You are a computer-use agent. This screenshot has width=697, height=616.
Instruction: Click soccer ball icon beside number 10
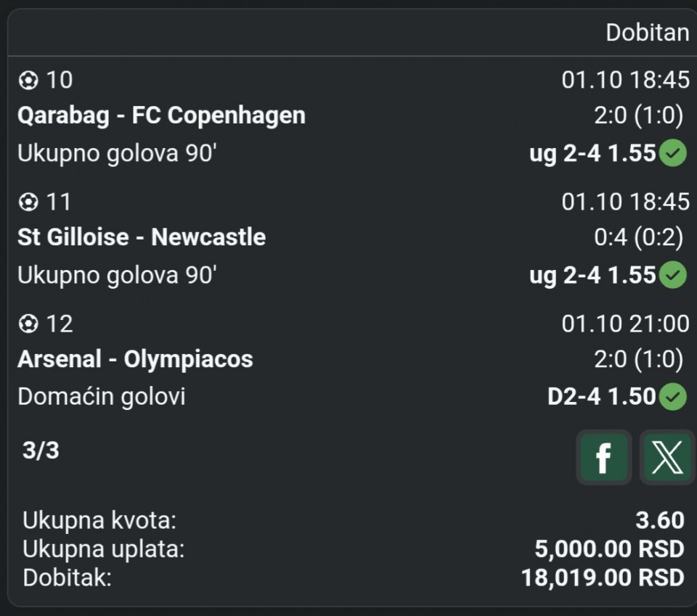[28, 80]
